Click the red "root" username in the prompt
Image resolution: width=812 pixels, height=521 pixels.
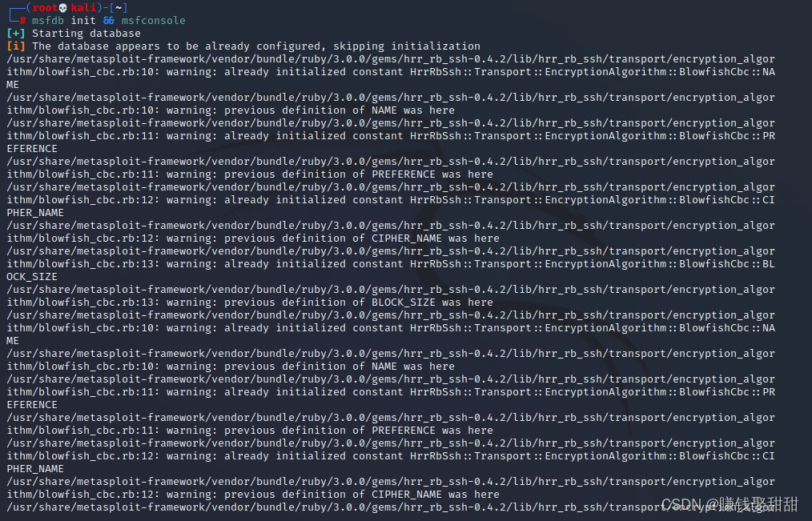[45, 8]
